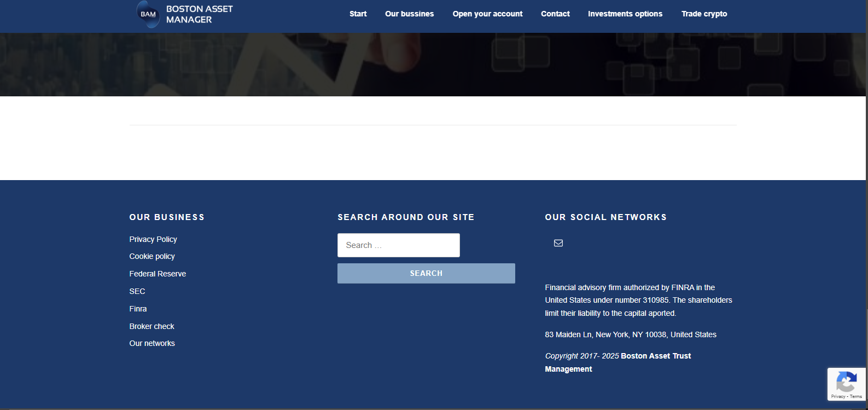Open the email envelope social icon
Image resolution: width=868 pixels, height=410 pixels.
[x=558, y=243]
